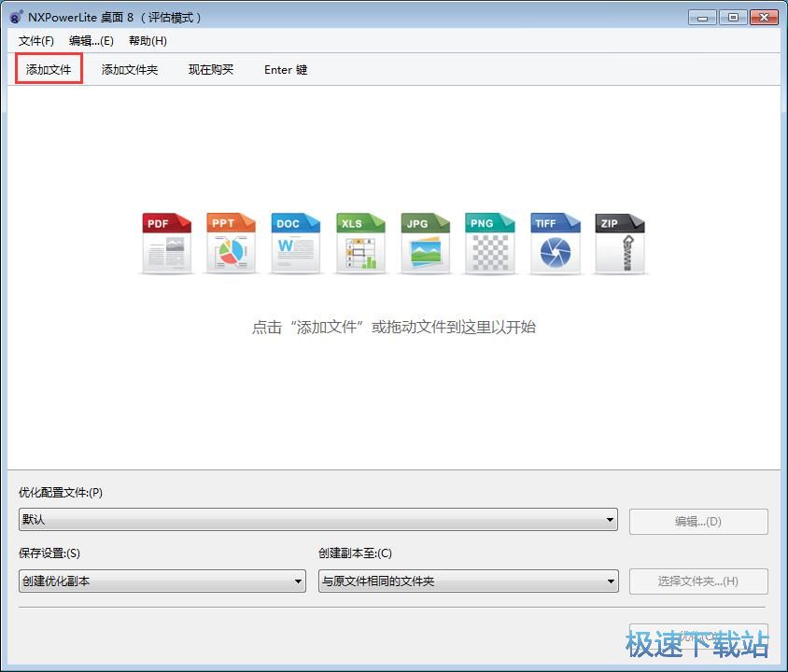Maximize the NXPowerLite window
The height and width of the screenshot is (672, 788).
click(x=733, y=18)
